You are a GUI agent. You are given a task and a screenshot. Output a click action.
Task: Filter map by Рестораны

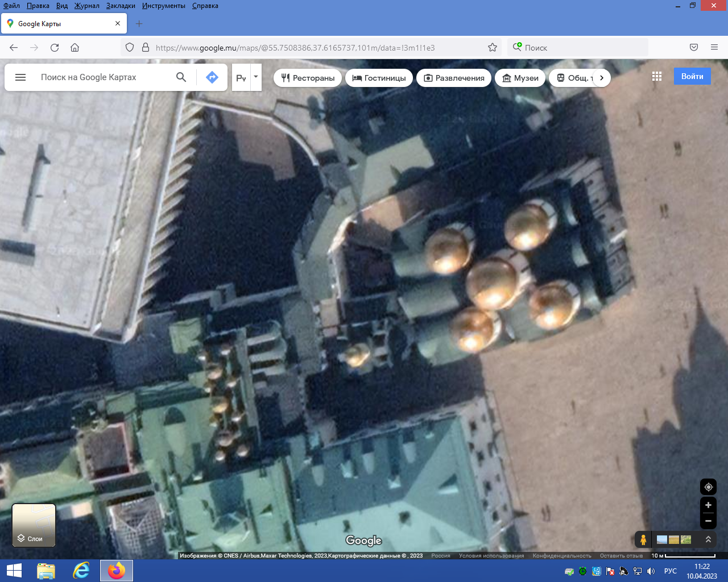(x=308, y=78)
